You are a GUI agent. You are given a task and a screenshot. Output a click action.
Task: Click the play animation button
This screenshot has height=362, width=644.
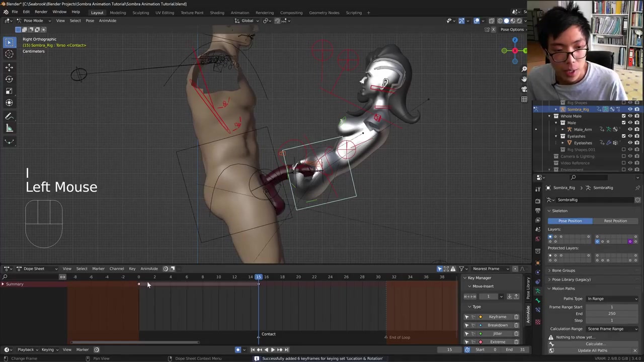[273, 349]
